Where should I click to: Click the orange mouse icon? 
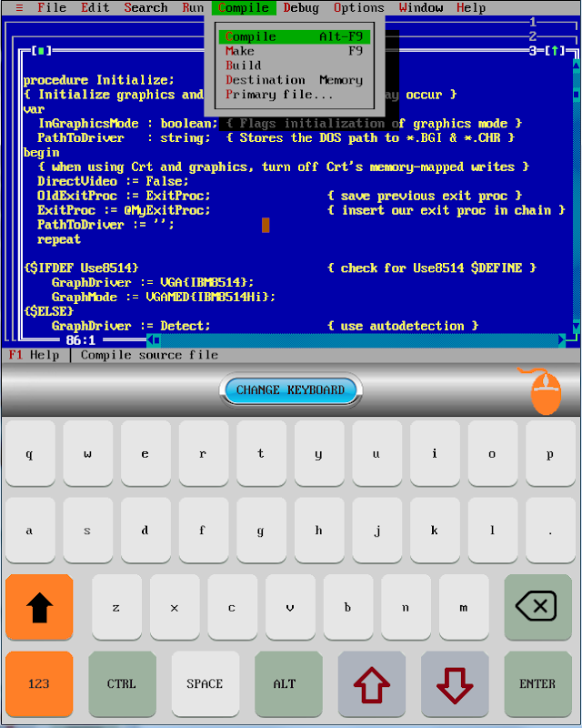pos(543,391)
